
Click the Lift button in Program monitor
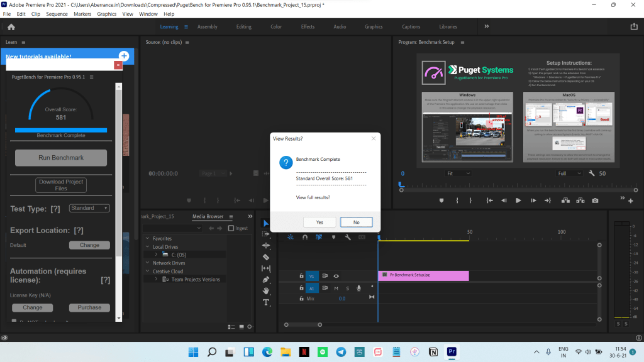[x=565, y=200]
